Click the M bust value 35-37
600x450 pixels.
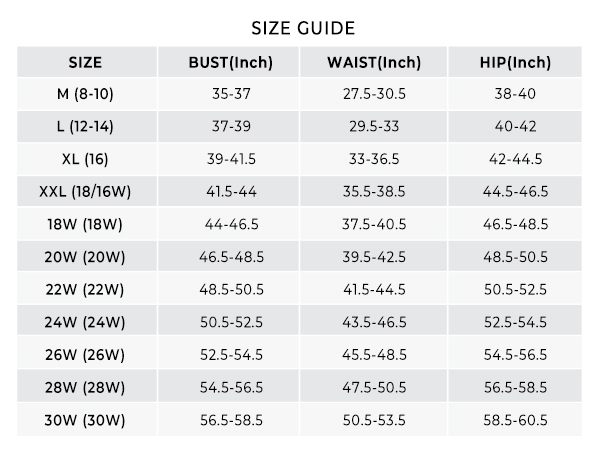232,94
